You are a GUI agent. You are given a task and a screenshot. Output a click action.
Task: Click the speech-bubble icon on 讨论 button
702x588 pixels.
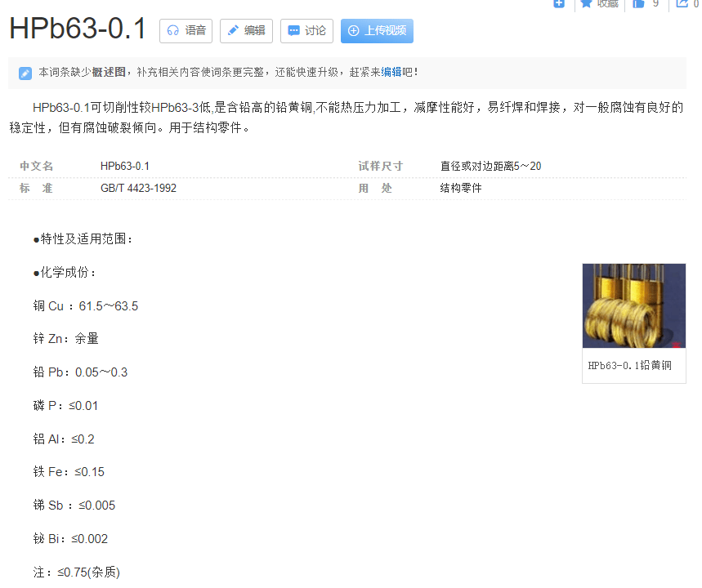coord(293,30)
